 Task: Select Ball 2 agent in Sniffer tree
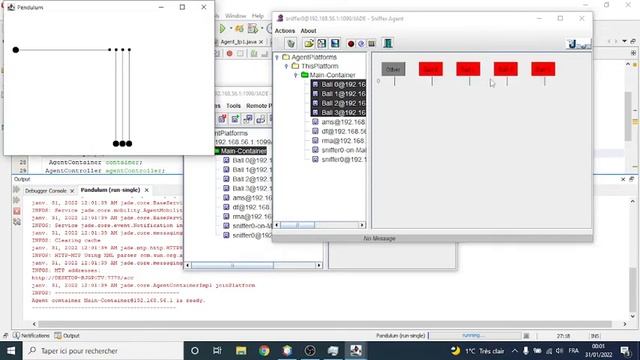coord(339,103)
